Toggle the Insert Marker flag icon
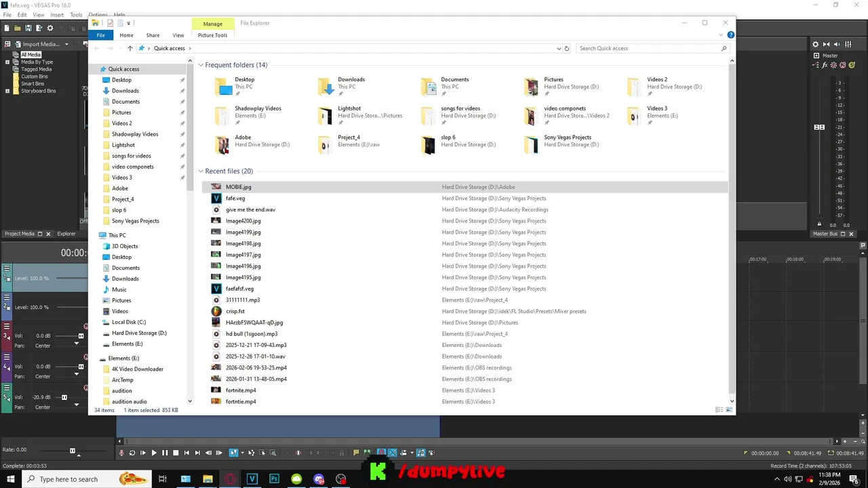Viewport: 868px width, 488px height. (x=356, y=453)
